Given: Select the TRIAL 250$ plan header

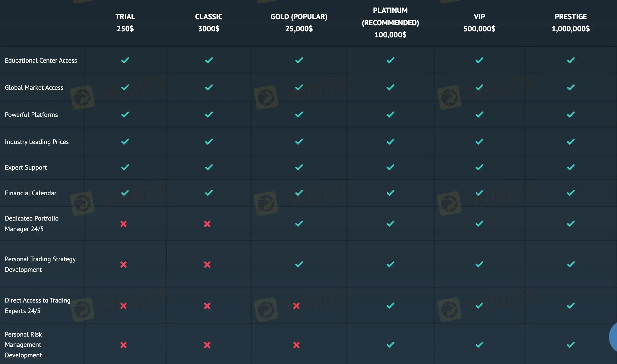Looking at the screenshot, I should click(x=125, y=23).
